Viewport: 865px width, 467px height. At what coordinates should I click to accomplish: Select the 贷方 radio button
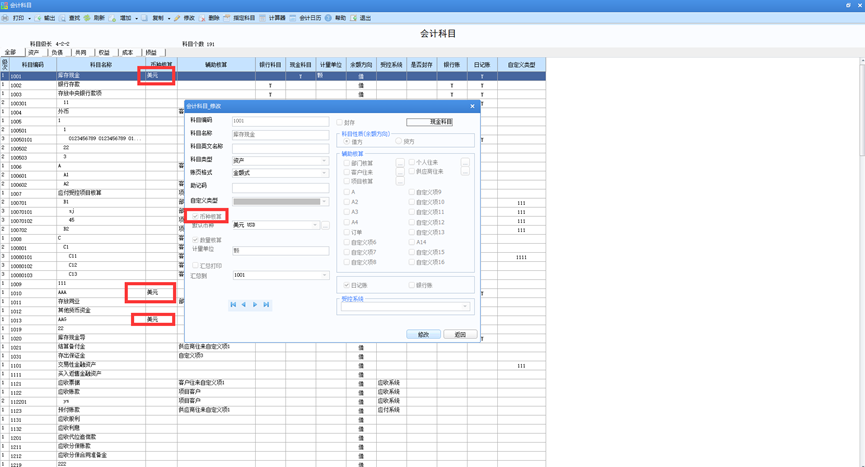(399, 141)
